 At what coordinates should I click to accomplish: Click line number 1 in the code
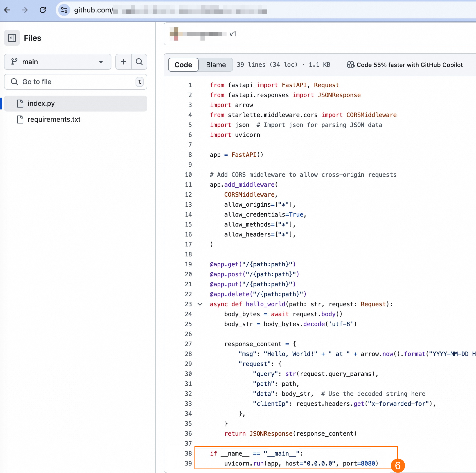pyautogui.click(x=190, y=85)
